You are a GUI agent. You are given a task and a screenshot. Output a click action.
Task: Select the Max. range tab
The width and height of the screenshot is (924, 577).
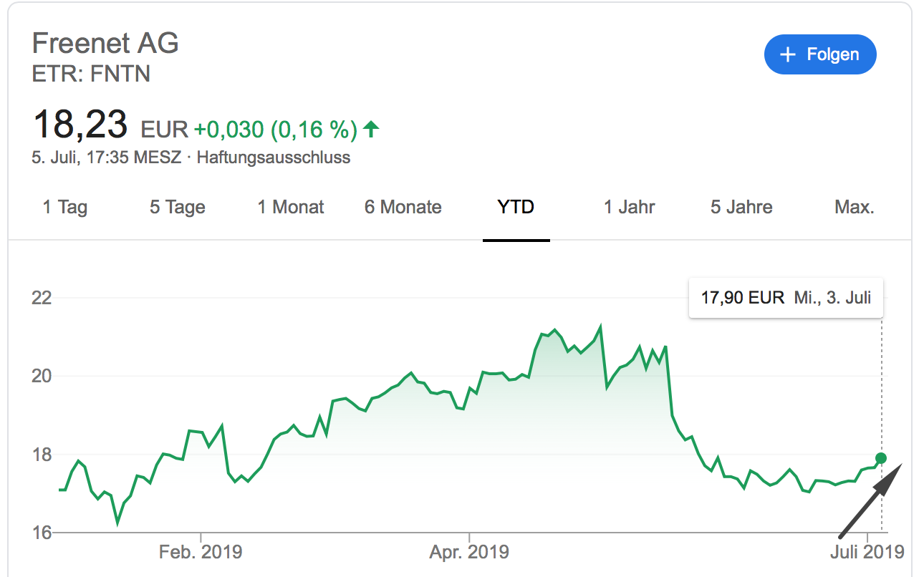click(855, 208)
